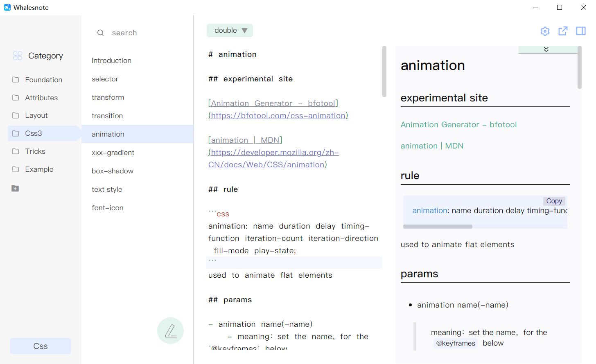Viewport: 596px width, 364px height.
Task: Open note in external window
Action: 563,31
